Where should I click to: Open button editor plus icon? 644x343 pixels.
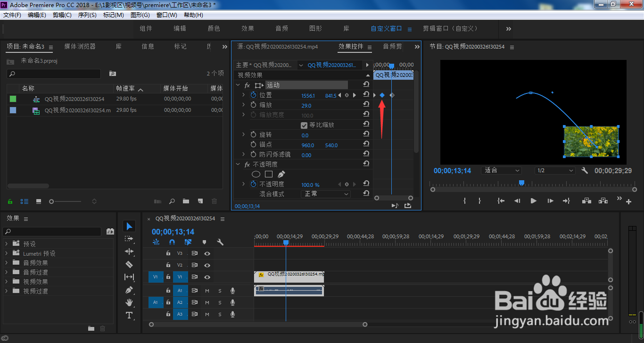point(628,201)
